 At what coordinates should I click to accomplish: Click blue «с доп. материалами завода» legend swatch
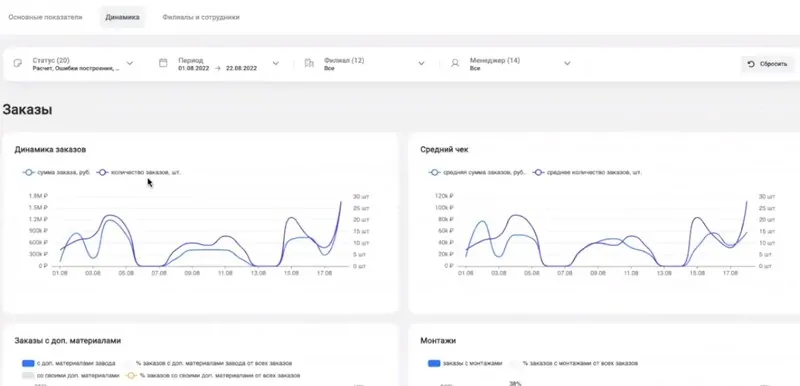tap(28, 364)
